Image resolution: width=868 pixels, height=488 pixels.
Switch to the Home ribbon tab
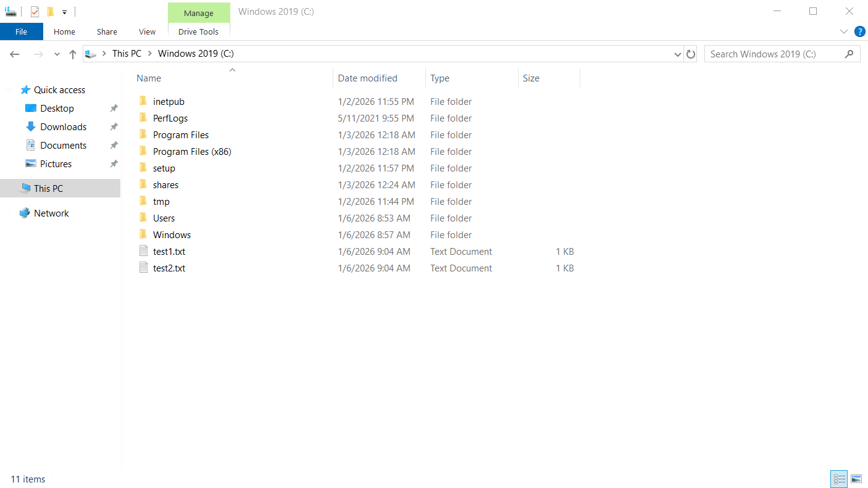(64, 31)
